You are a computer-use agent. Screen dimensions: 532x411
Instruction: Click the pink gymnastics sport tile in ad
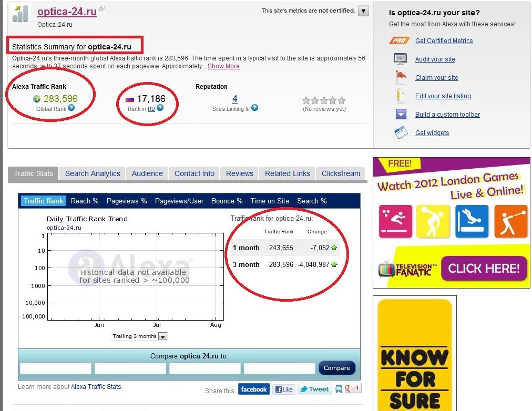395,221
